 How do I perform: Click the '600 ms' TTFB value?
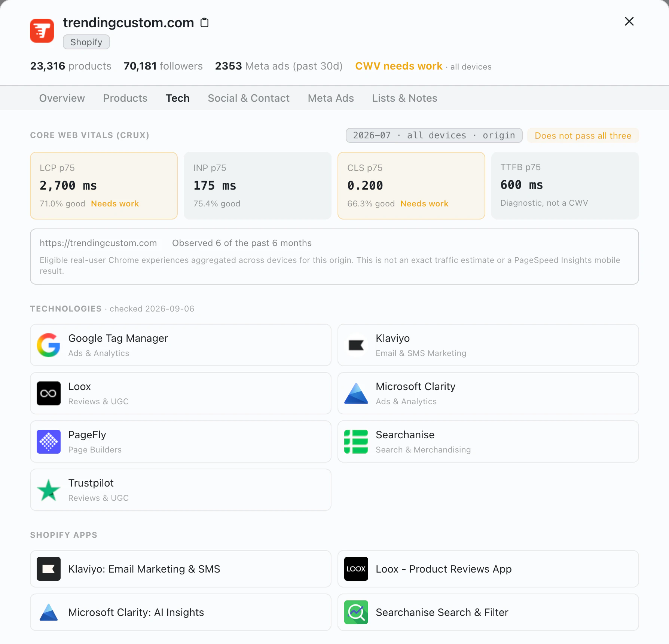(x=522, y=185)
